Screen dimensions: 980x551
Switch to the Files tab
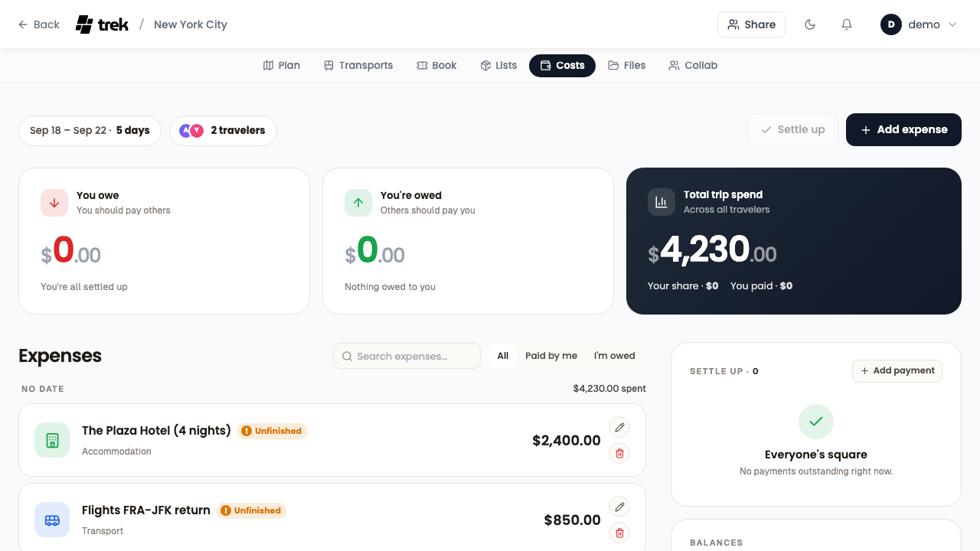[x=627, y=66]
